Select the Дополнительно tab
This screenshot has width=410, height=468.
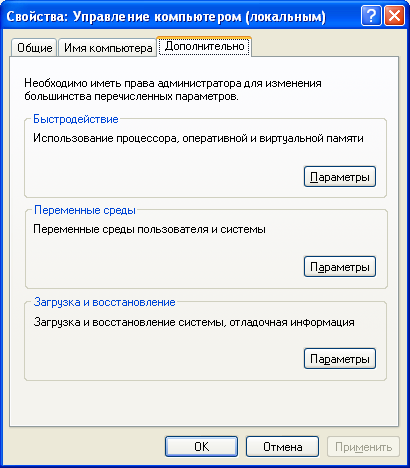click(204, 46)
